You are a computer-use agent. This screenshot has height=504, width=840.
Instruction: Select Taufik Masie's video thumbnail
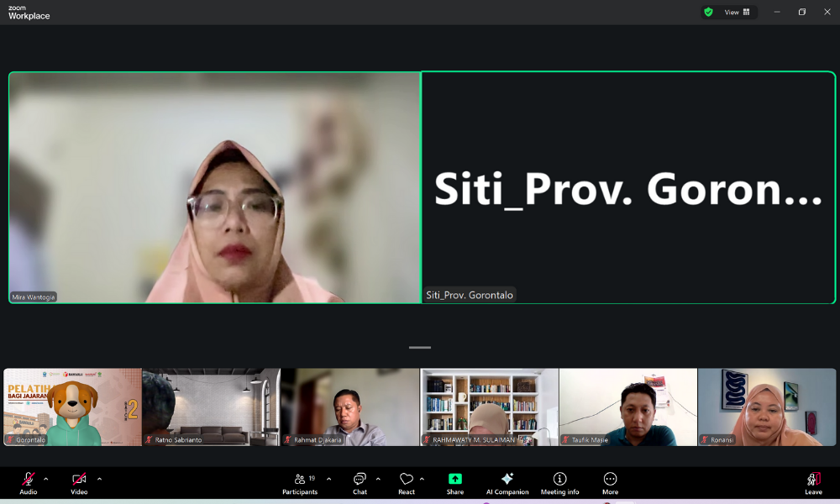pos(627,407)
